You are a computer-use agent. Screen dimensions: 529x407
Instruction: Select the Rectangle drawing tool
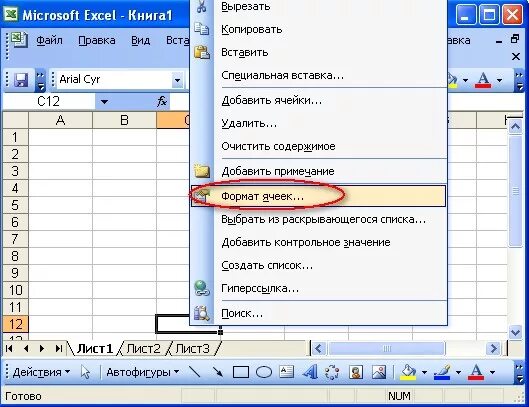click(x=241, y=372)
